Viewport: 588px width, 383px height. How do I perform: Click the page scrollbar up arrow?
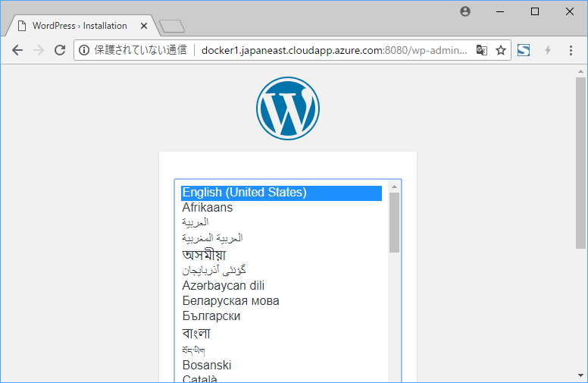pyautogui.click(x=580, y=71)
